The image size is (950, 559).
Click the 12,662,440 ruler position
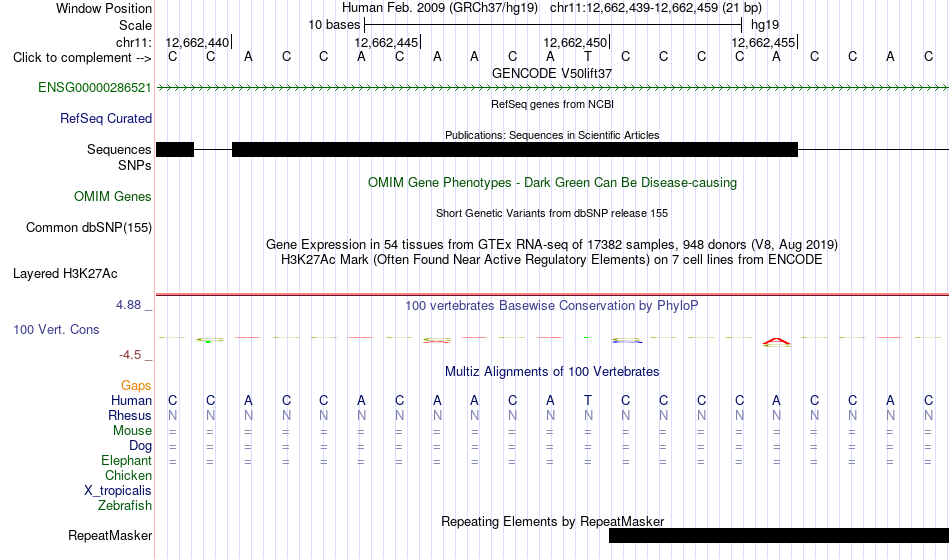(x=198, y=42)
